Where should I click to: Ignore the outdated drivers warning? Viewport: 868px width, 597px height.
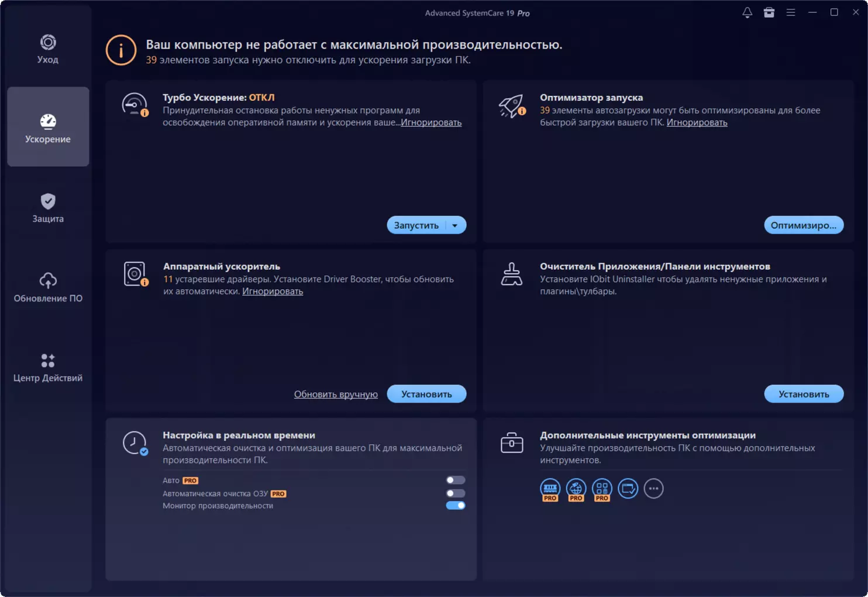click(x=273, y=291)
